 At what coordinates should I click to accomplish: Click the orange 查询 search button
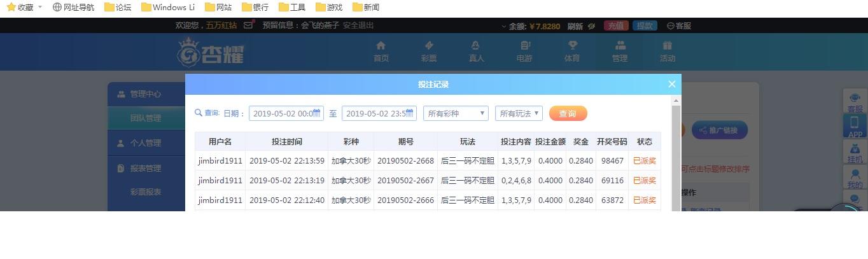click(568, 113)
